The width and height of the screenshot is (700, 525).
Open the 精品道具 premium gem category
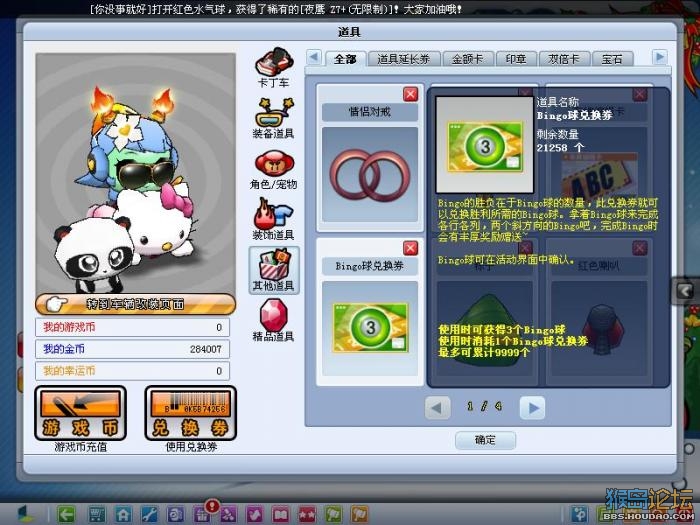click(274, 321)
